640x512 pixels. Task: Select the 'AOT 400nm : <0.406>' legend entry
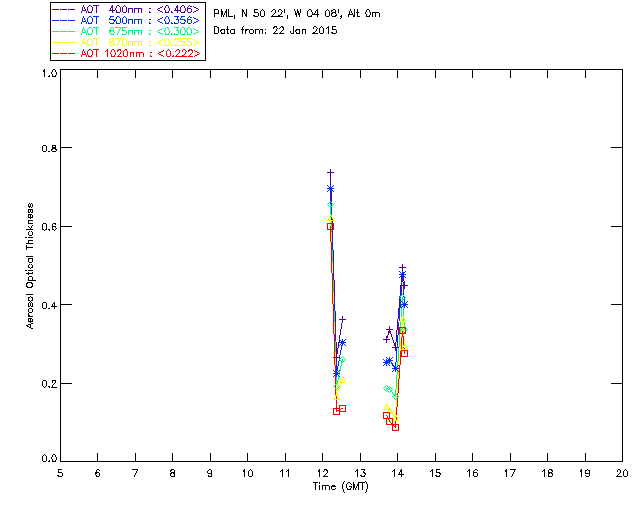click(127, 9)
